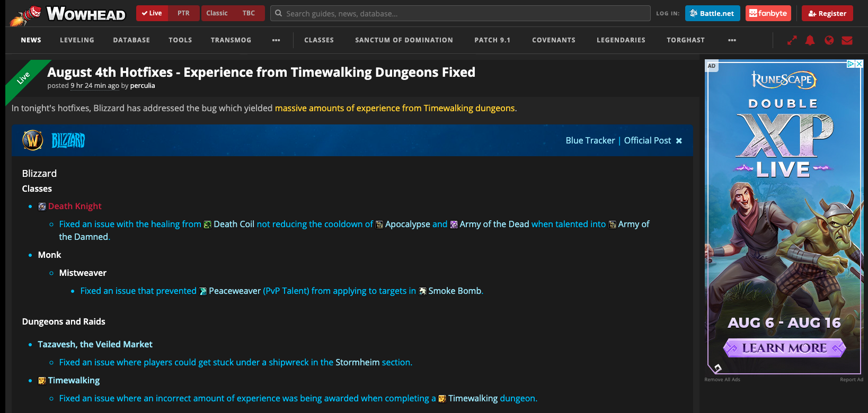868x413 pixels.
Task: Focus the search guides input field
Action: pos(460,13)
